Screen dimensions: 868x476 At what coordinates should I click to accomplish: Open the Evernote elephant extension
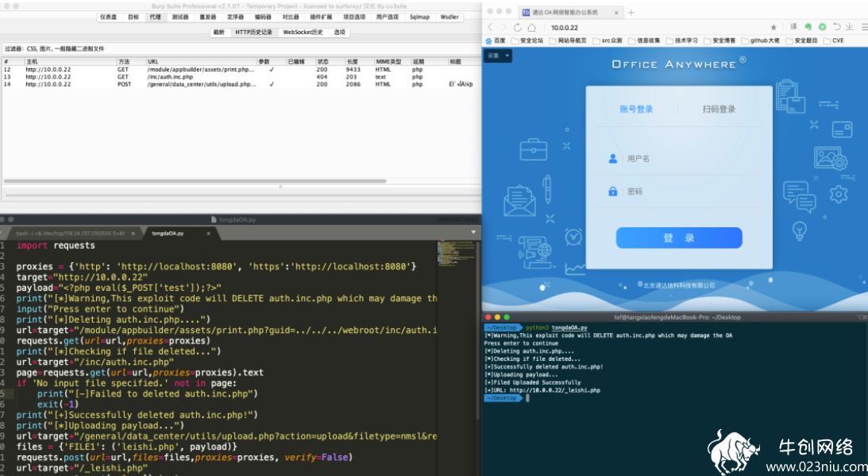pos(808,26)
